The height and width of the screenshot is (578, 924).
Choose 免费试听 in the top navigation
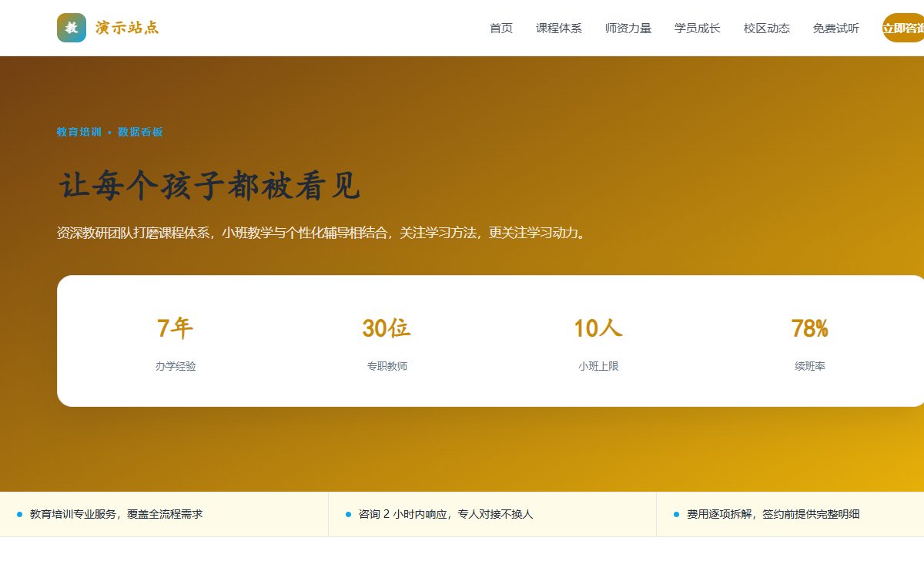pos(836,29)
